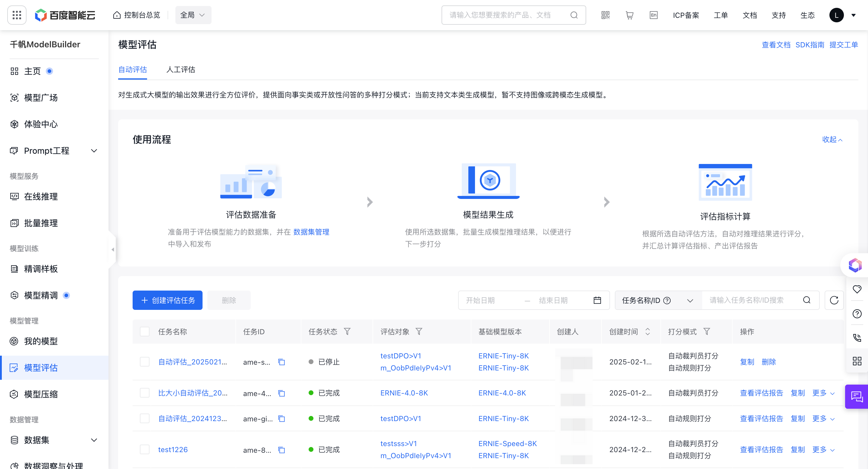The image size is (868, 469).
Task: Select the 自动评估 tab
Action: pos(132,70)
